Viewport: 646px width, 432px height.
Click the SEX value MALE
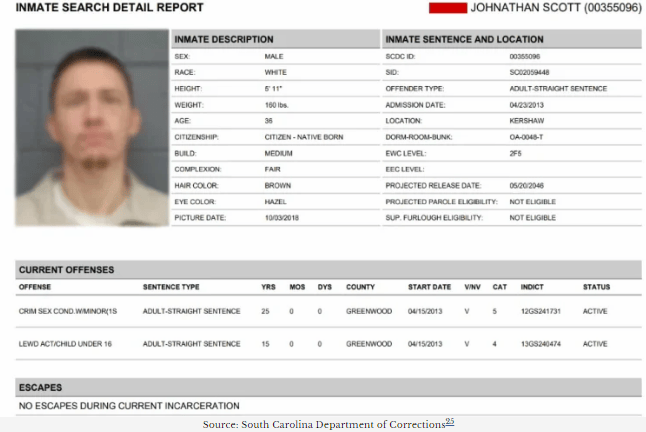[274, 56]
